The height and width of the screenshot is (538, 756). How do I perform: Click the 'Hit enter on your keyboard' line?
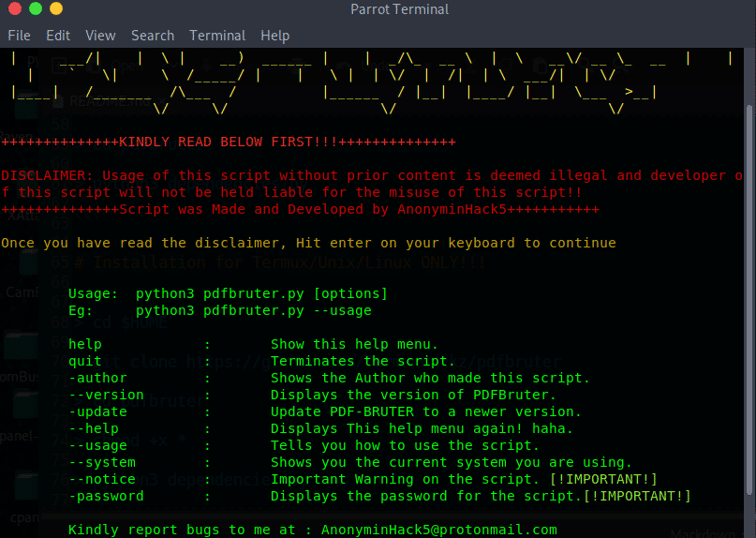tap(308, 243)
